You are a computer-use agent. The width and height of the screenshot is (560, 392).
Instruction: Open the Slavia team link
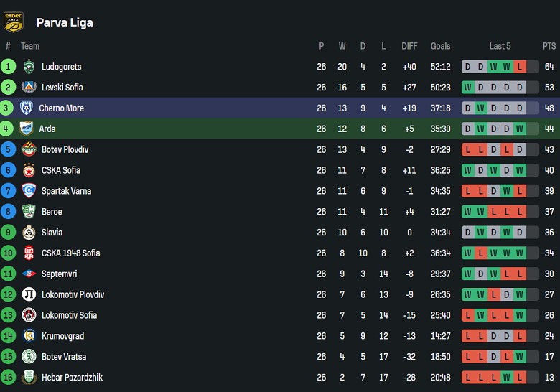(52, 233)
